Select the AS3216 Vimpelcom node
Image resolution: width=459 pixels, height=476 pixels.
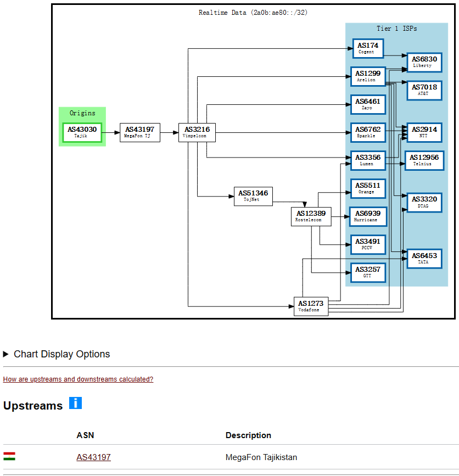pyautogui.click(x=197, y=132)
